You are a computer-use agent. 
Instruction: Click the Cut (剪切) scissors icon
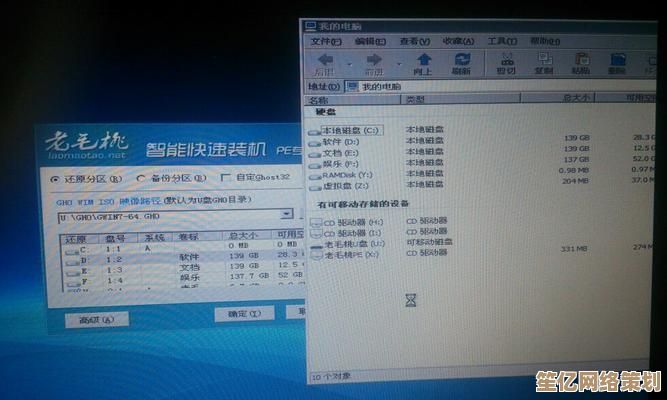(506, 59)
